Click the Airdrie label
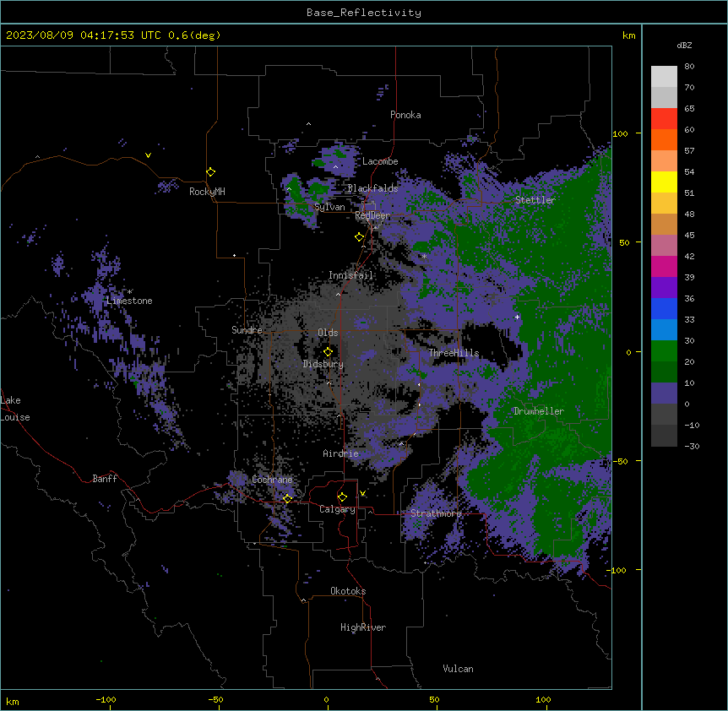 pos(340,453)
